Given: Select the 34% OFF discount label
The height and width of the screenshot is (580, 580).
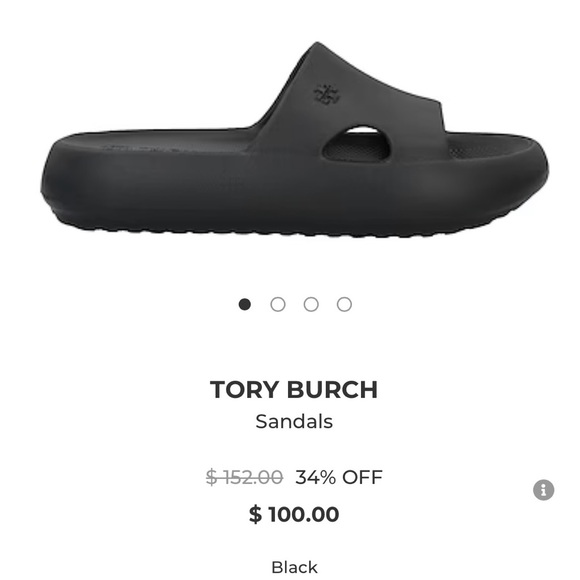Looking at the screenshot, I should [339, 477].
